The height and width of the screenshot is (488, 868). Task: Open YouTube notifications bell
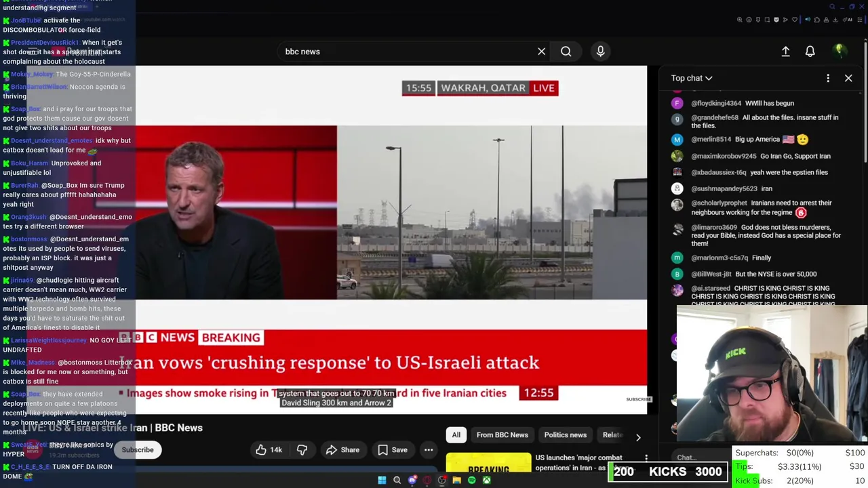[x=810, y=52]
